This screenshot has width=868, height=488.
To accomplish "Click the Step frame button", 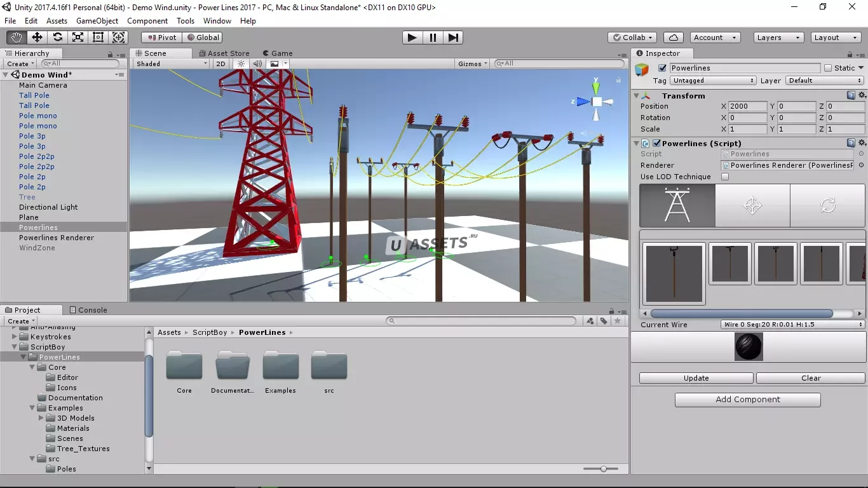I will coord(452,37).
